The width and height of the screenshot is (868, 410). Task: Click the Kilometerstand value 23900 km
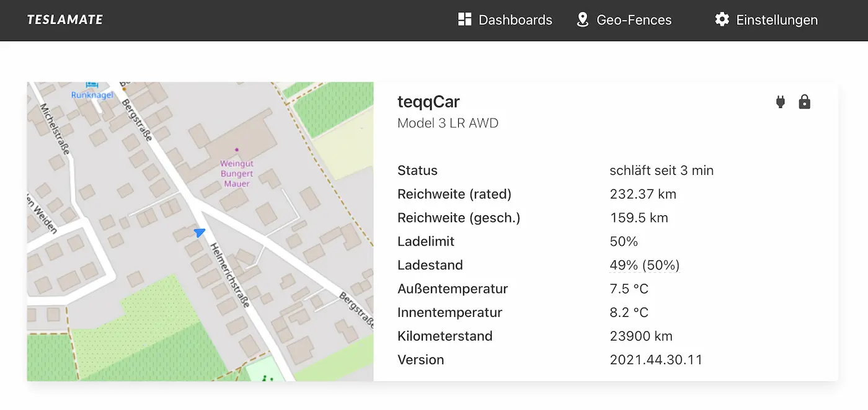pyautogui.click(x=641, y=336)
